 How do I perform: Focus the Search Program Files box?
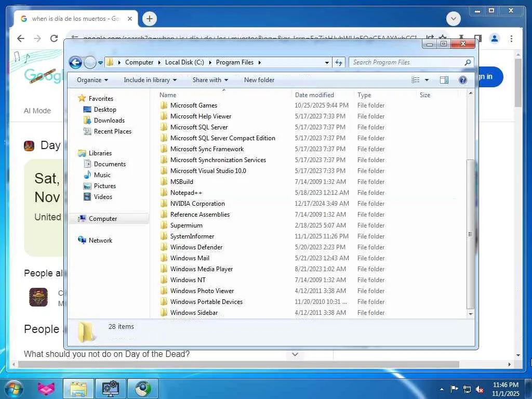411,62
